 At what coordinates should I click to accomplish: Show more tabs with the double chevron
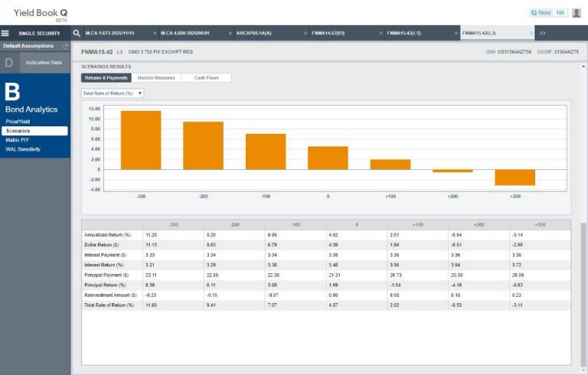click(543, 33)
